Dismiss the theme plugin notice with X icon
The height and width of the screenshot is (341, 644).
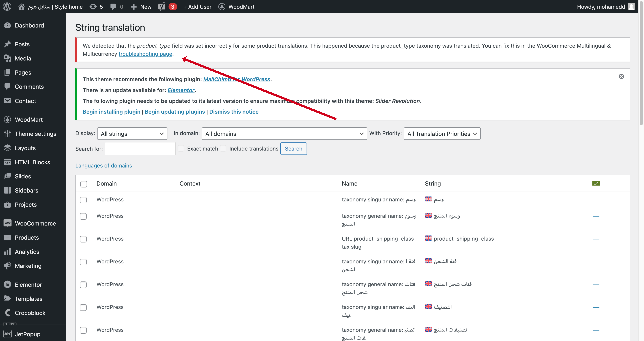pyautogui.click(x=621, y=76)
